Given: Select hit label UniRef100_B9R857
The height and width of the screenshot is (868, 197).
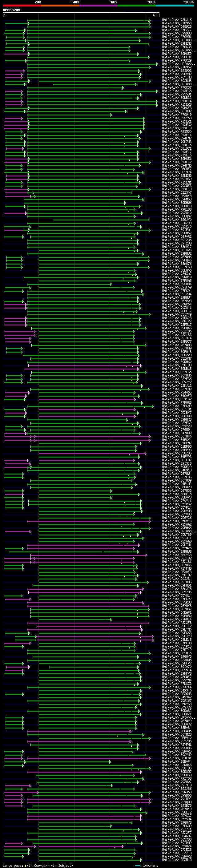Looking at the screenshot, I should pos(177,772).
